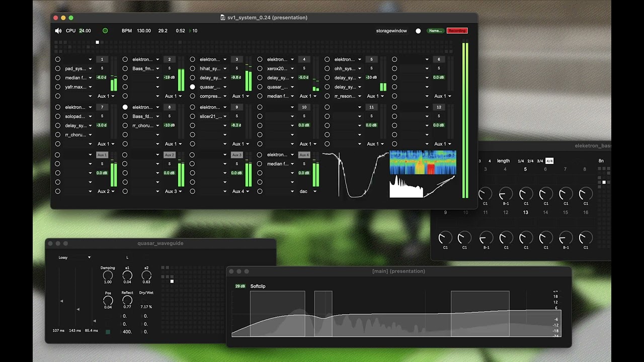The width and height of the screenshot is (644, 362).
Task: Click the small teal square in quasar_waveguide
Action: coord(108,332)
